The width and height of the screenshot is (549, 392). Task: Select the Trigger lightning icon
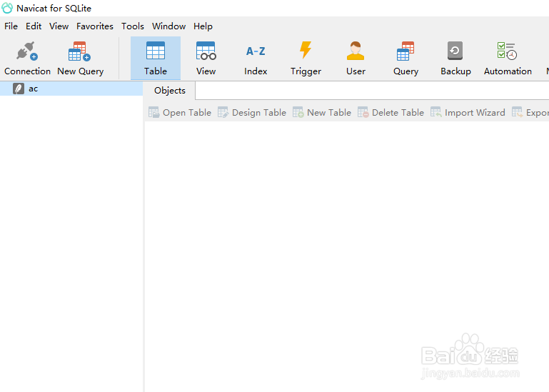(x=306, y=58)
